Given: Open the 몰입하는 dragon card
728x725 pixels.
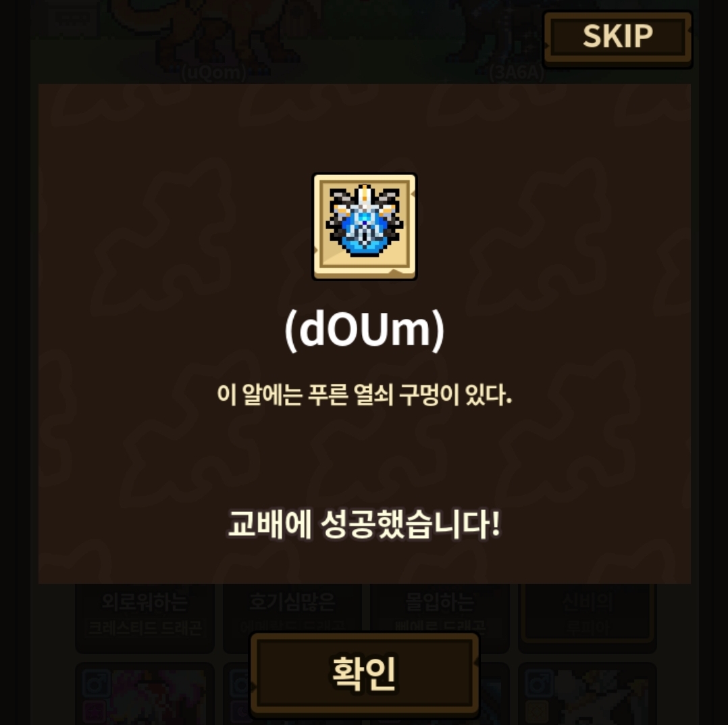Looking at the screenshot, I should point(440,608).
